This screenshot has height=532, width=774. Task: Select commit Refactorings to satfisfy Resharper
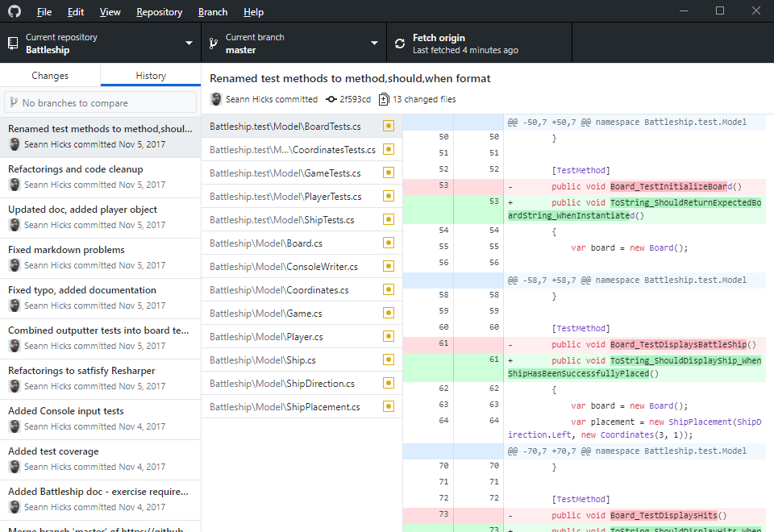pyautogui.click(x=100, y=379)
